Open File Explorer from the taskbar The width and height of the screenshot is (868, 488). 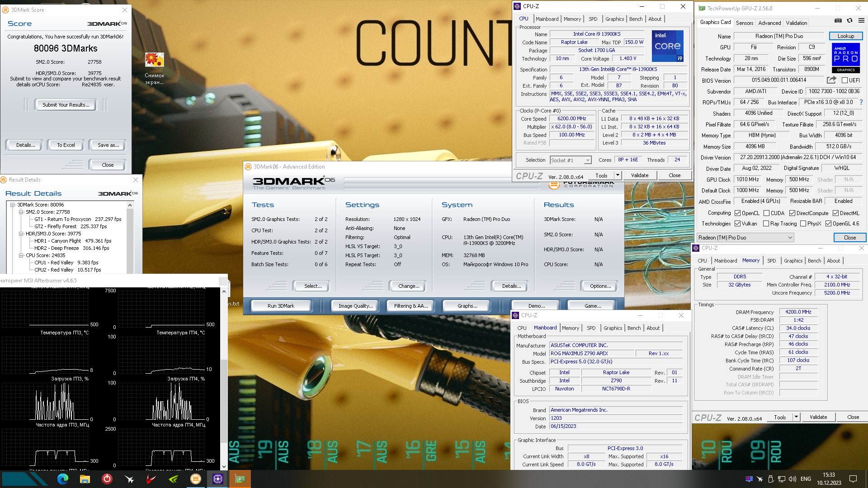pos(85,479)
